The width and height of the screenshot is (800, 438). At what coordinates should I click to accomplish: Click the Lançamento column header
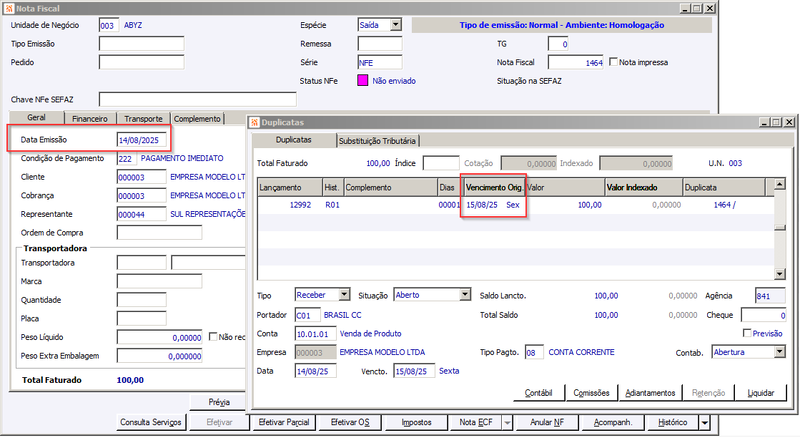click(290, 187)
